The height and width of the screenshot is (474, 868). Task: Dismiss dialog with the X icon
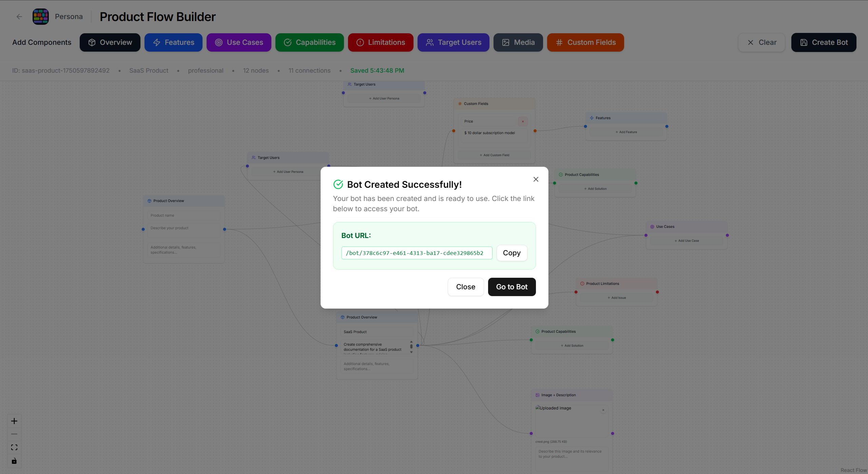click(536, 179)
